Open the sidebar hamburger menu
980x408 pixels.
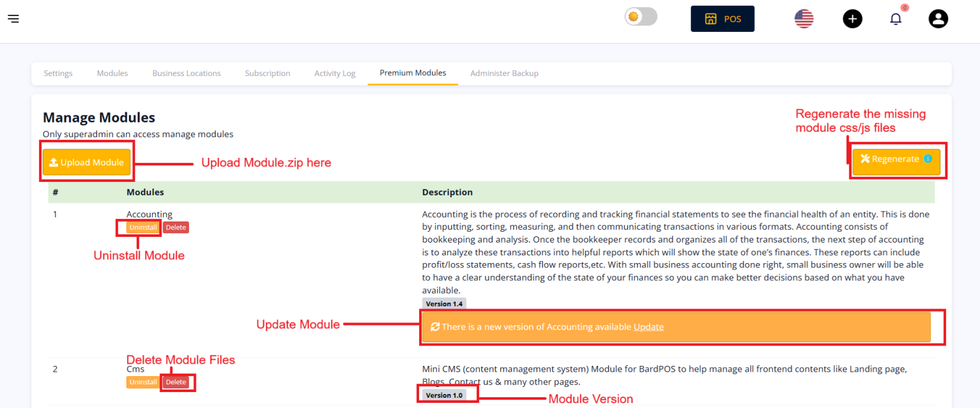(13, 19)
